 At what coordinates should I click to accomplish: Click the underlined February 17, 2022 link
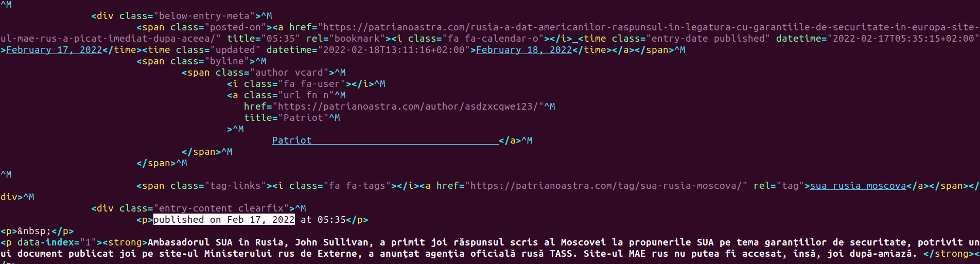point(54,50)
